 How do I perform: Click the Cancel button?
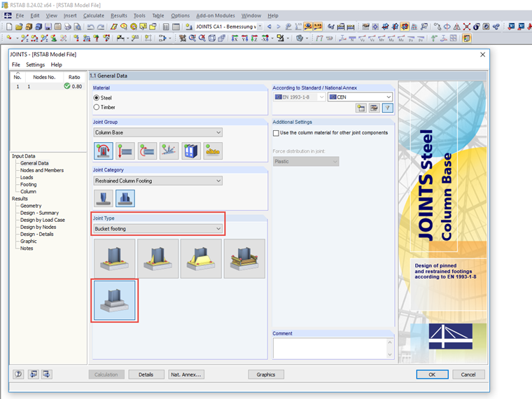[468, 374]
